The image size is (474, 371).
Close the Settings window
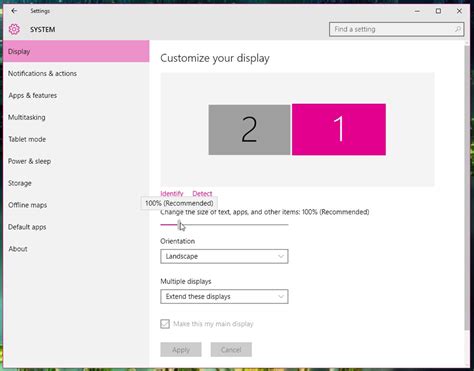click(459, 11)
